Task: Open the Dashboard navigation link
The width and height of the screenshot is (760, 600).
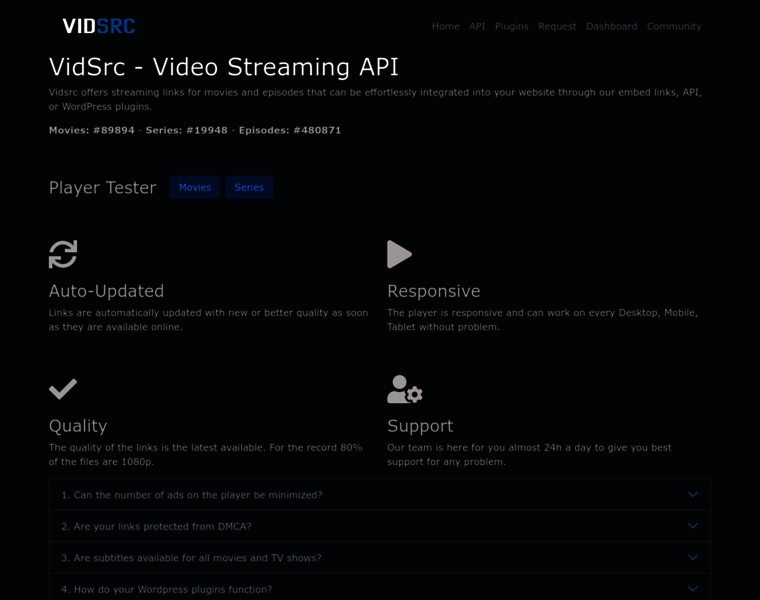Action: [x=612, y=26]
